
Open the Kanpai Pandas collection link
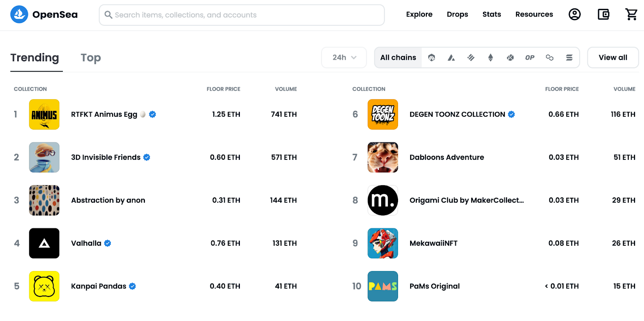[99, 286]
